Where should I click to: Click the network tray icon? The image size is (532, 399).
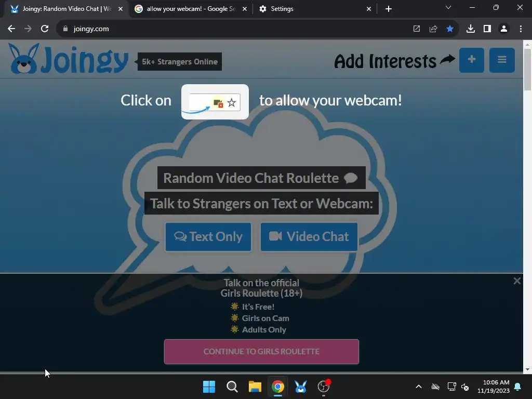pos(451,387)
